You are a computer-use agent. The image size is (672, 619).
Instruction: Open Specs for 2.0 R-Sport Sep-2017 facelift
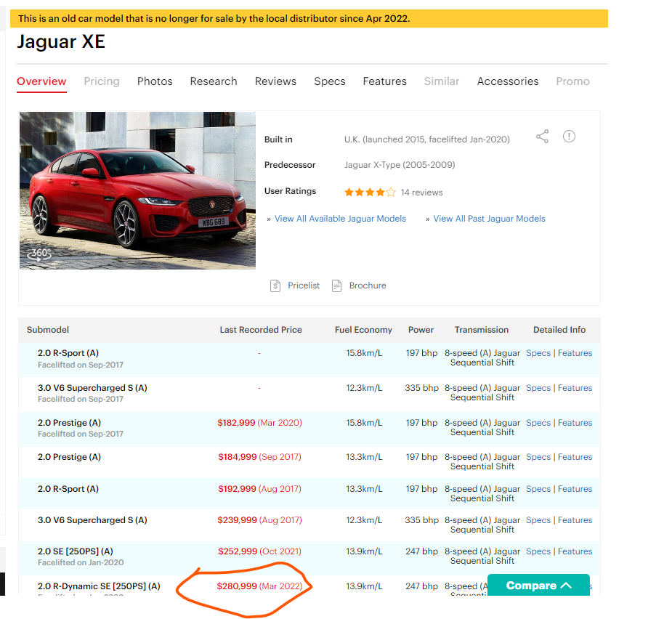coord(538,353)
